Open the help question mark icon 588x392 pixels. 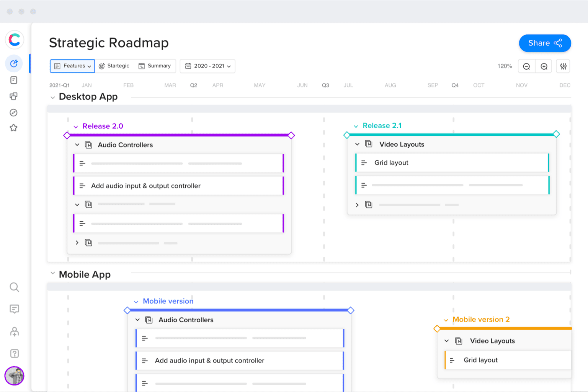[14, 353]
